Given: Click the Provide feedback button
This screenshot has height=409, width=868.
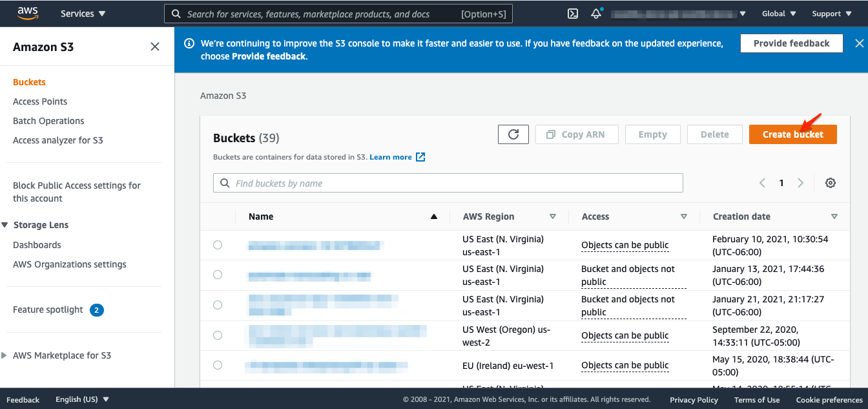Looking at the screenshot, I should click(x=792, y=43).
